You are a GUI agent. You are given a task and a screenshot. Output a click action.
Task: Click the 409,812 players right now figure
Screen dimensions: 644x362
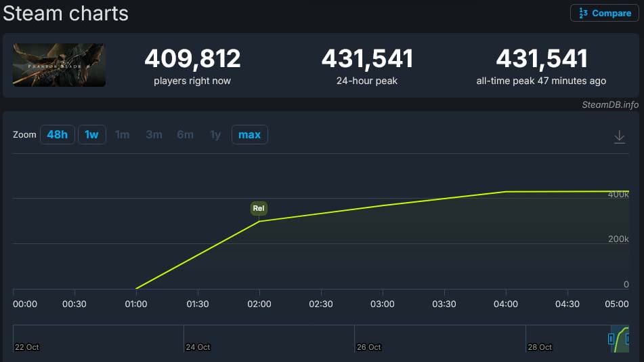pyautogui.click(x=192, y=58)
